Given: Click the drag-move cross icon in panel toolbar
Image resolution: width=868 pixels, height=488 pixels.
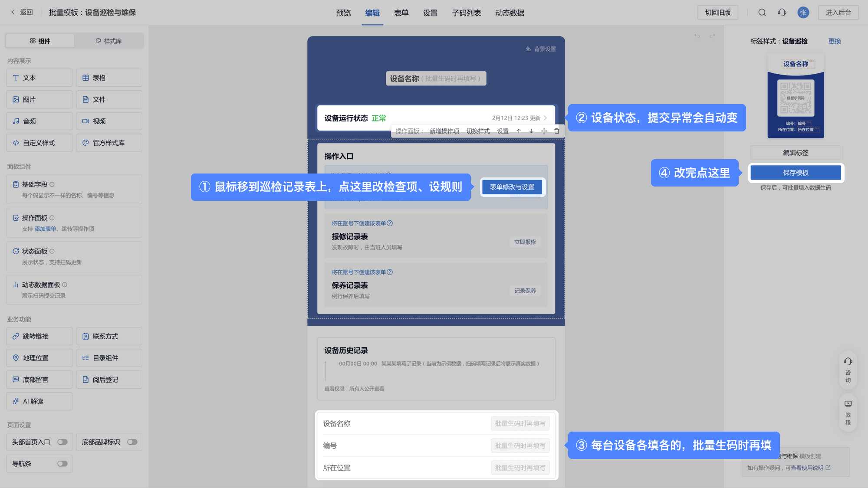Looking at the screenshot, I should coord(544,131).
